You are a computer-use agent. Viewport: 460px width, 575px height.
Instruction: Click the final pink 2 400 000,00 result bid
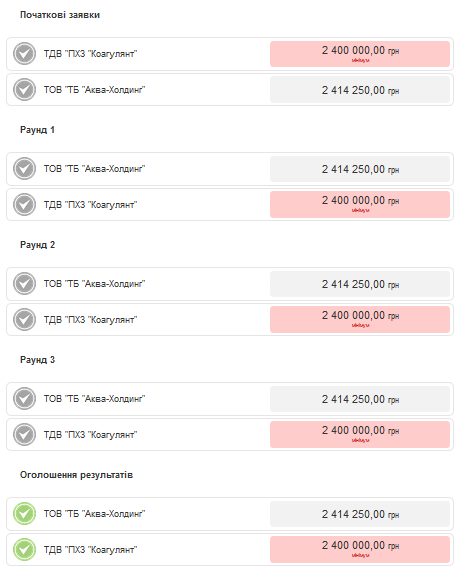[360, 549]
